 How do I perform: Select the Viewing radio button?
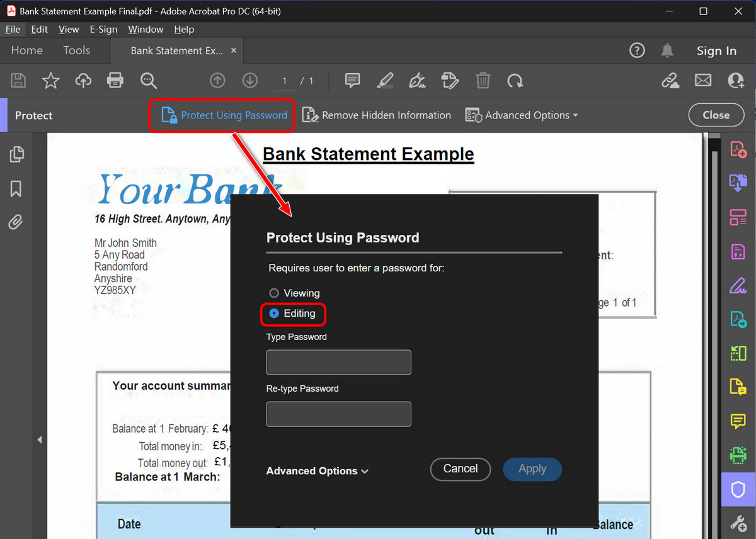(x=274, y=293)
